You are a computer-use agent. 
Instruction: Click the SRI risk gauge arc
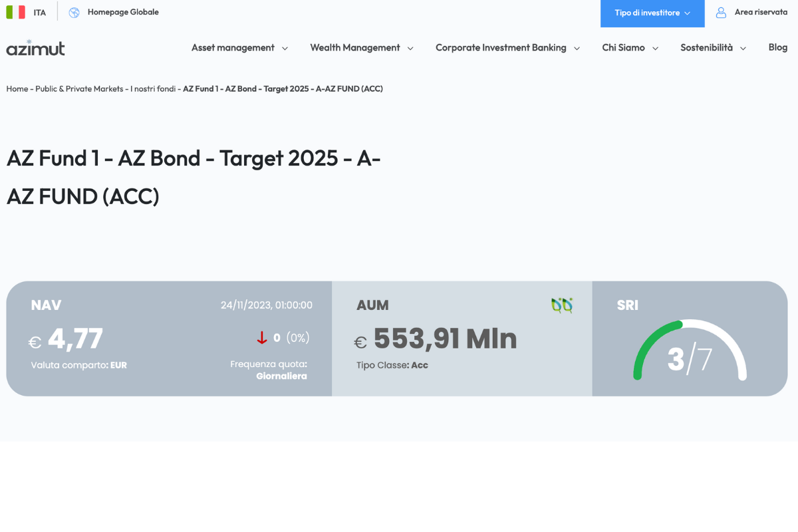click(x=690, y=350)
